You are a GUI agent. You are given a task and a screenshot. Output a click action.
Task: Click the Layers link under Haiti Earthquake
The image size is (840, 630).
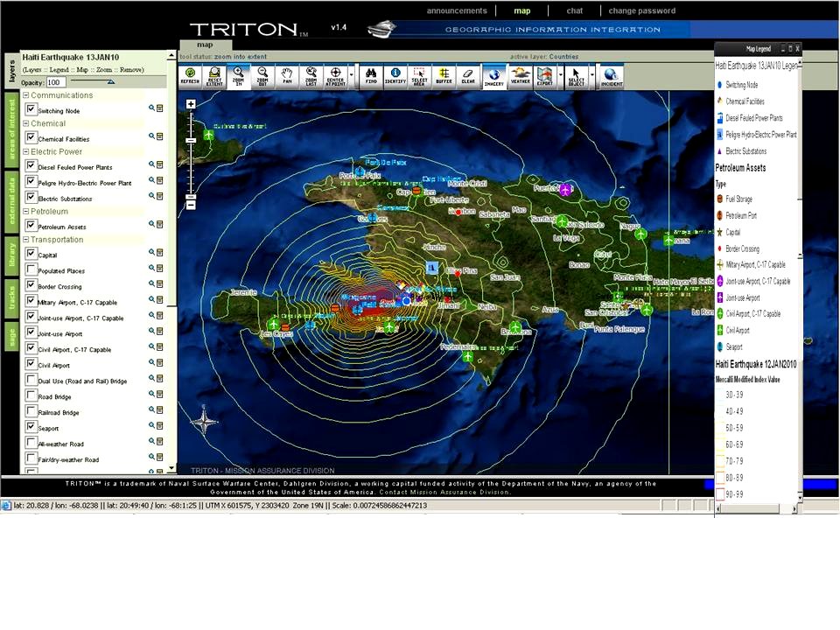coord(32,70)
